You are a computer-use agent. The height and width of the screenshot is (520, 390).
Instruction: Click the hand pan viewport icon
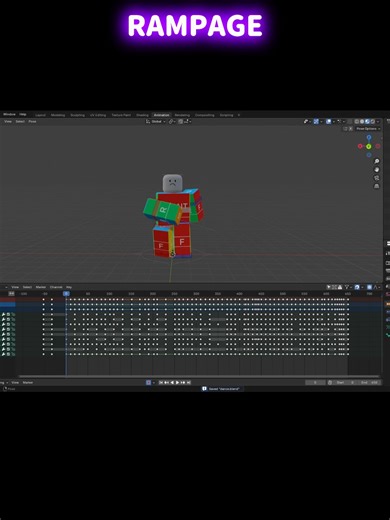click(377, 170)
